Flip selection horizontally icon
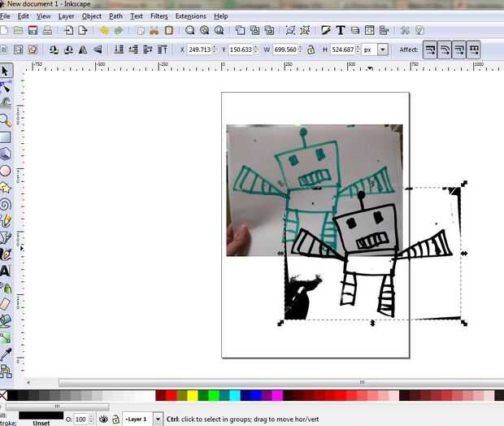Viewport: 504px width, 426px height. click(83, 50)
